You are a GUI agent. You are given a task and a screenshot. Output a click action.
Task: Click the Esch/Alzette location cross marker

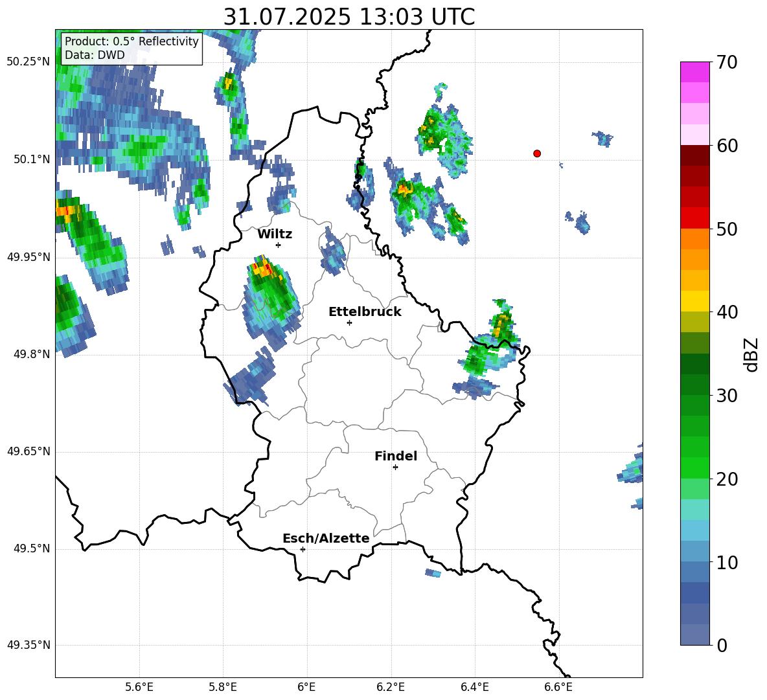click(x=303, y=549)
